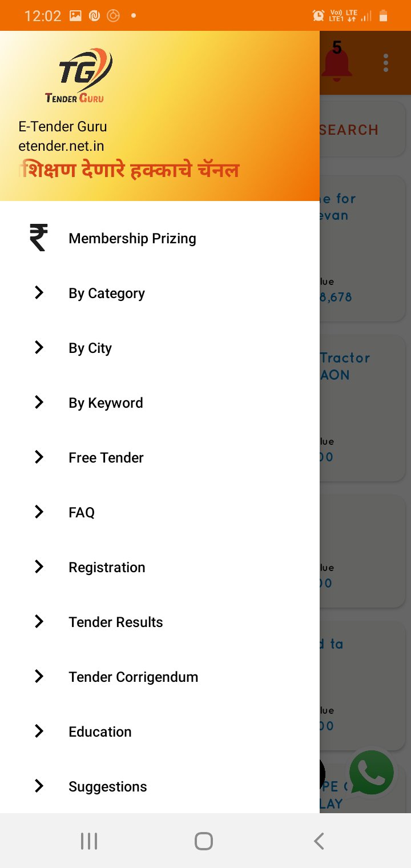The width and height of the screenshot is (411, 868).
Task: Tap the rupee icon beside Membership Prizing
Action: (x=39, y=238)
